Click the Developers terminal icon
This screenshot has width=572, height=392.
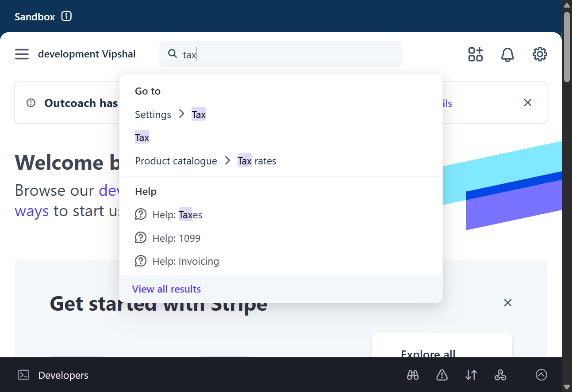tap(23, 375)
